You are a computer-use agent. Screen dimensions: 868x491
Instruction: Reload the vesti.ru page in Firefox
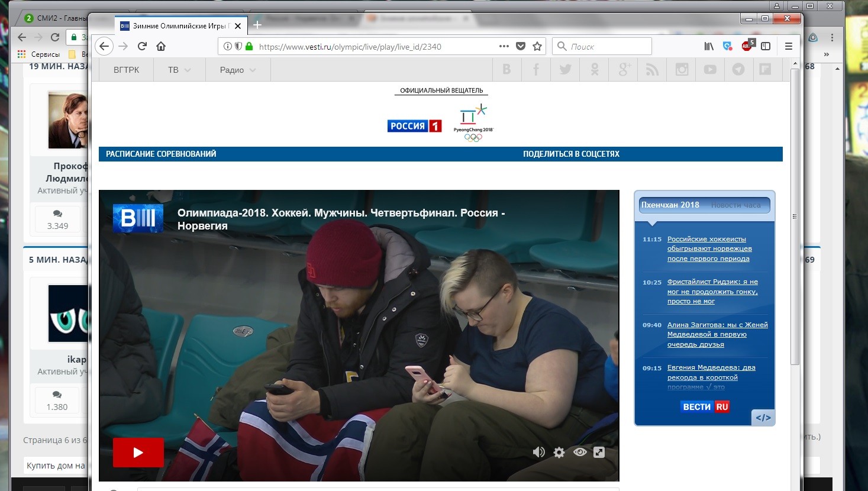click(142, 46)
